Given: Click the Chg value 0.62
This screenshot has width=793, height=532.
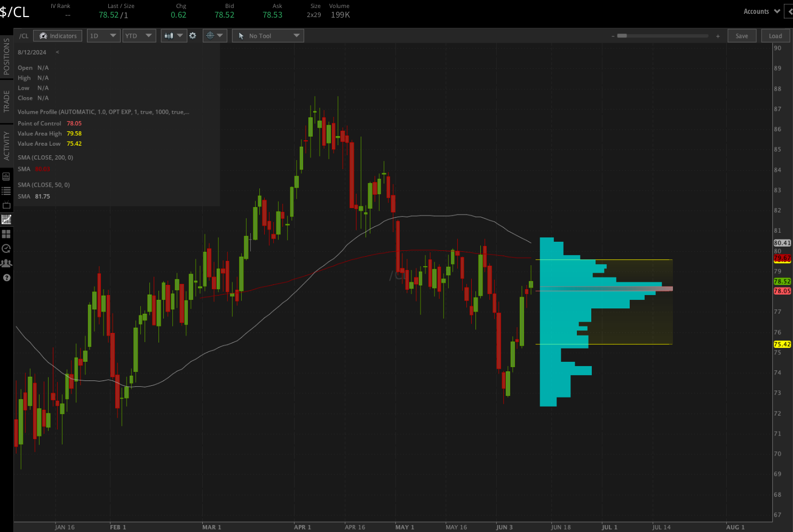Looking at the screenshot, I should pyautogui.click(x=179, y=15).
